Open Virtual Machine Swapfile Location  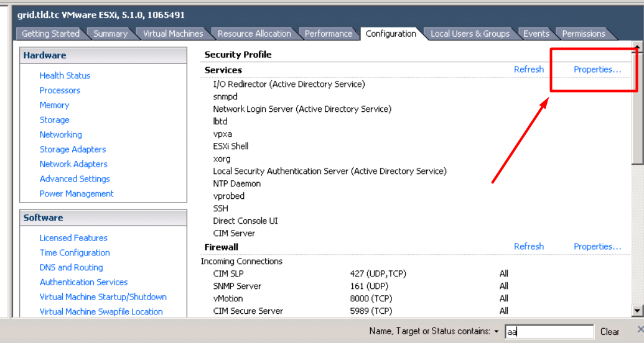[101, 312]
